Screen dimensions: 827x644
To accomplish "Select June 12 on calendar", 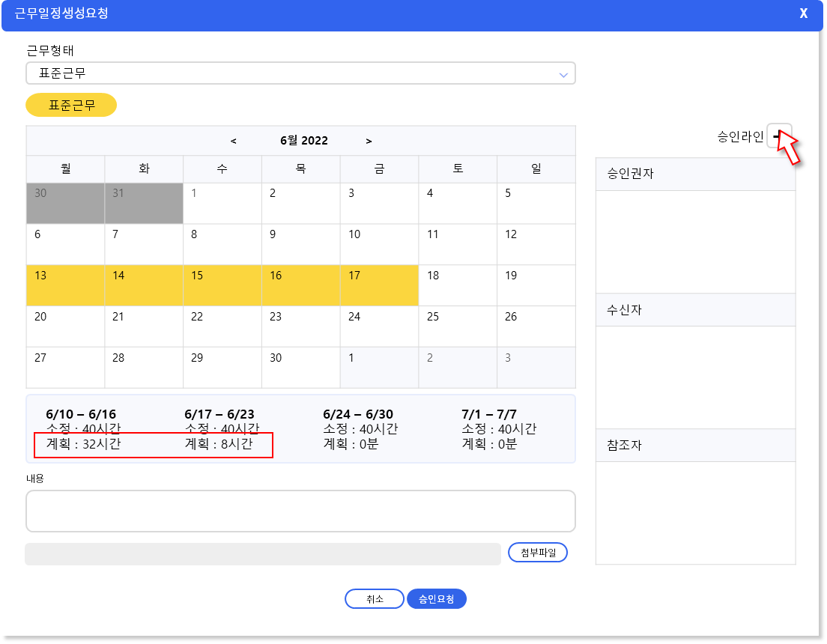I will point(536,244).
